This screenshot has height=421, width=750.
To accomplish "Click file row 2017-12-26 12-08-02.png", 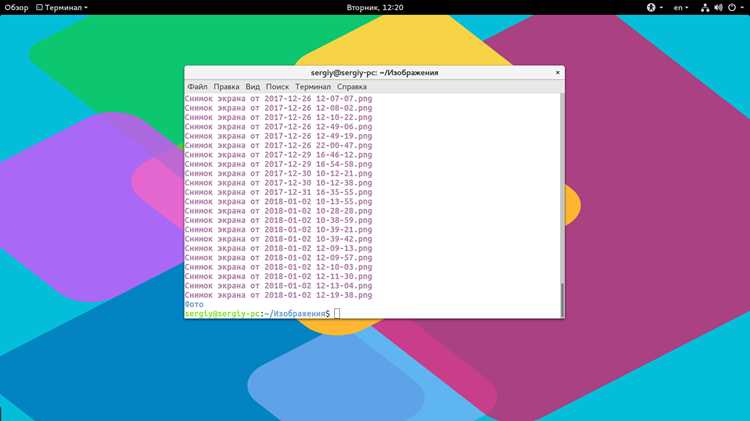I will coord(278,108).
